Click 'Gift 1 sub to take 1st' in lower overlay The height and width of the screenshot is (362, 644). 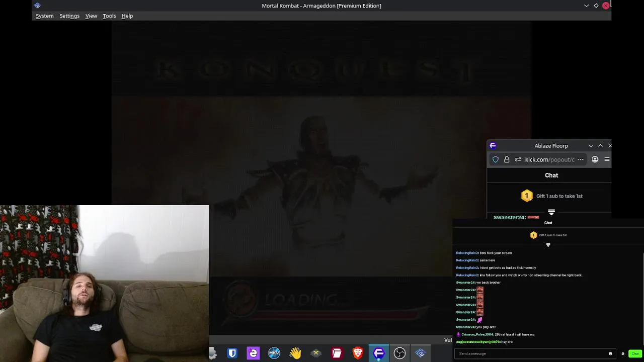[553, 235]
